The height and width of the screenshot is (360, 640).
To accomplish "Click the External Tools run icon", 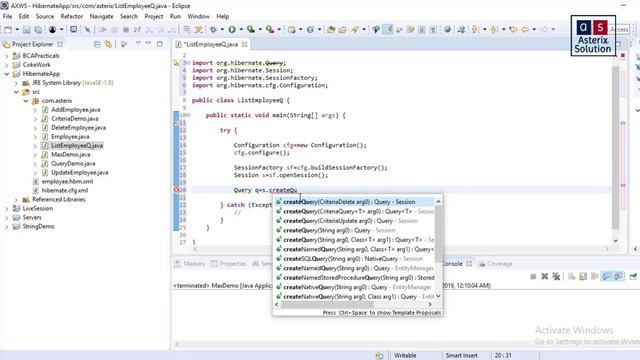I will (270, 29).
